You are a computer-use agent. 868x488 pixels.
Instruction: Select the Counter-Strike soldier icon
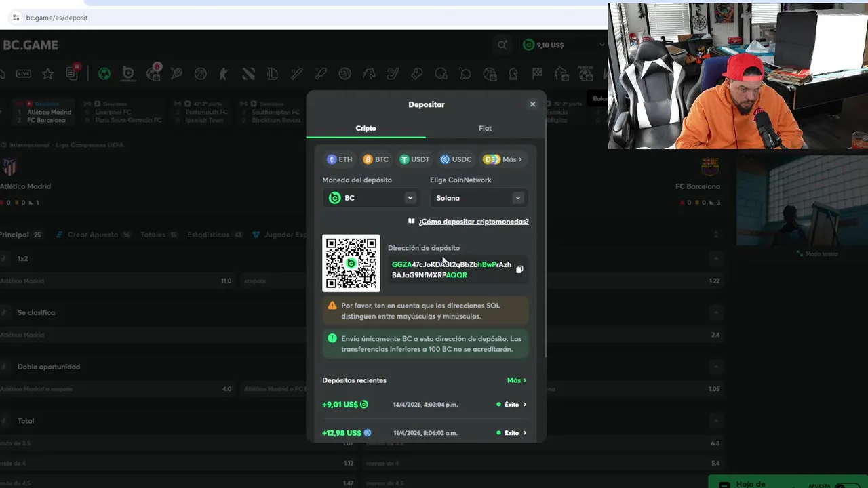click(x=224, y=73)
